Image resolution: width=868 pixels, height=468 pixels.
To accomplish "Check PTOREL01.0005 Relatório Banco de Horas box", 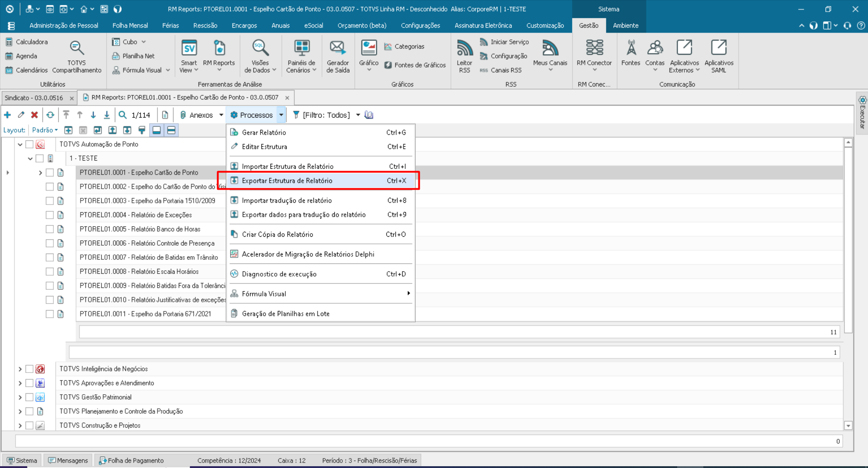I will [x=50, y=229].
